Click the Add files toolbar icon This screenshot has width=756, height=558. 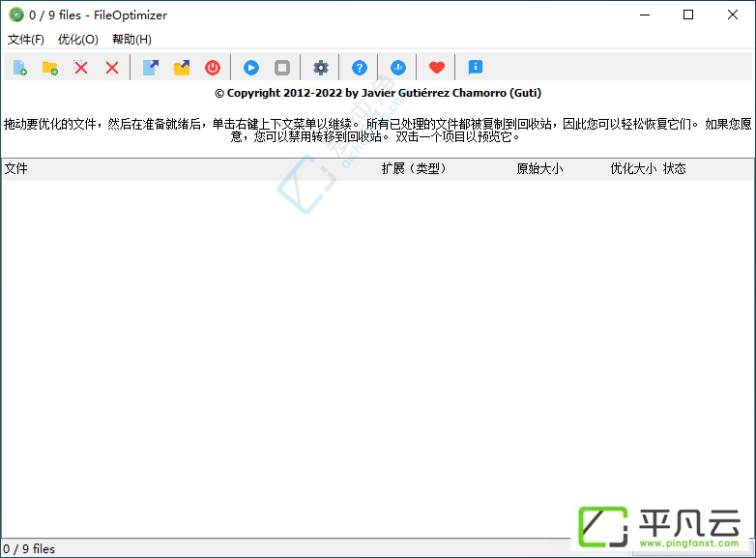[19, 68]
